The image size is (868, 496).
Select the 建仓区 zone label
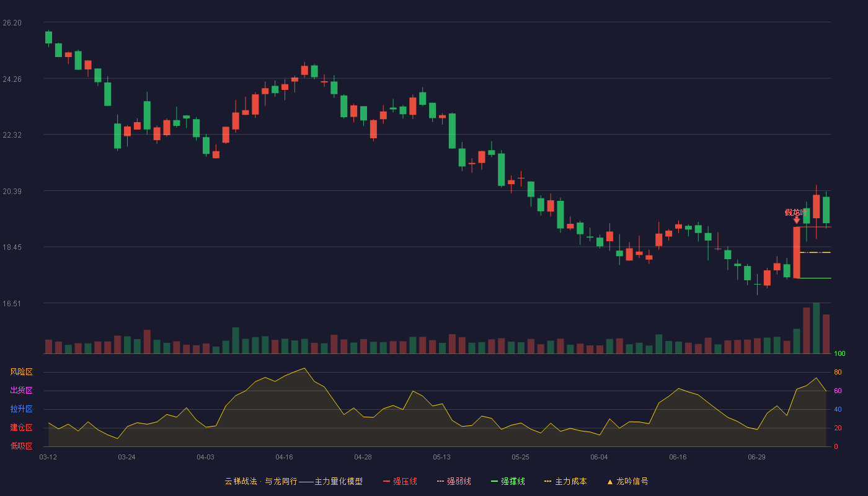coord(21,428)
